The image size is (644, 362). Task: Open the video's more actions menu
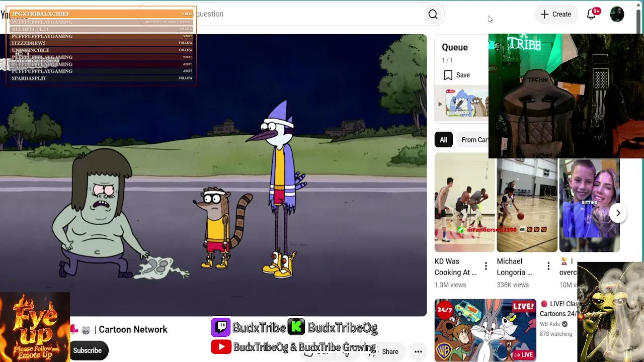pyautogui.click(x=418, y=351)
